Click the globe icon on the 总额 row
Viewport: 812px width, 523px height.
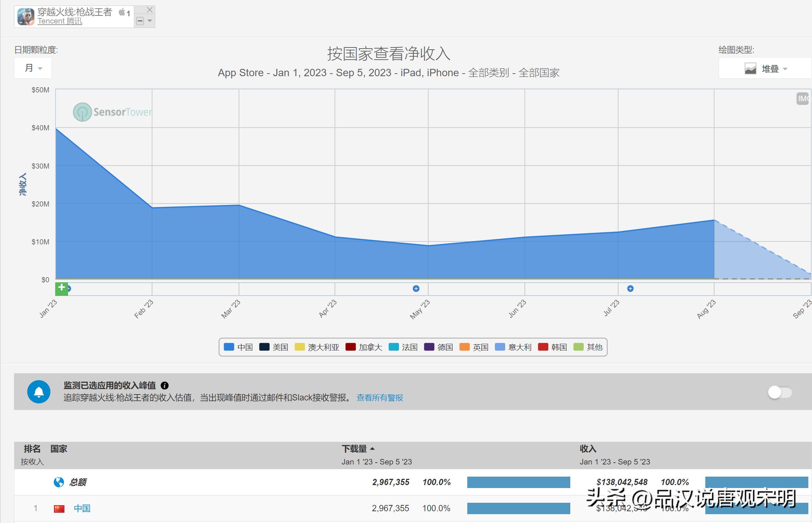59,481
